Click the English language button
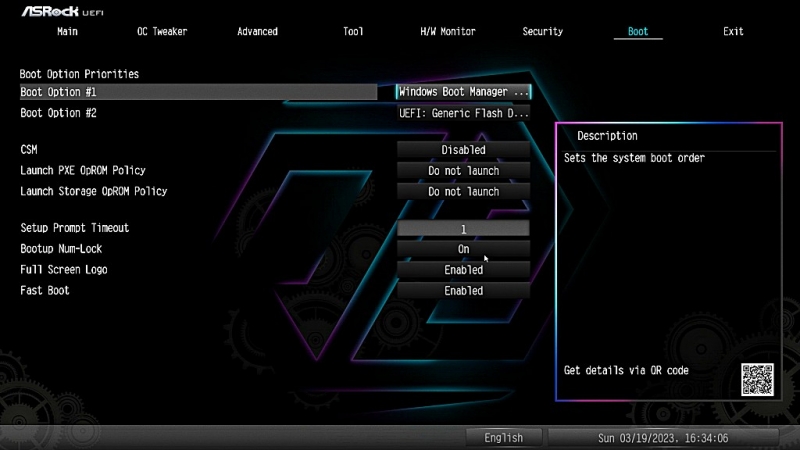The width and height of the screenshot is (800, 450). pyautogui.click(x=503, y=438)
